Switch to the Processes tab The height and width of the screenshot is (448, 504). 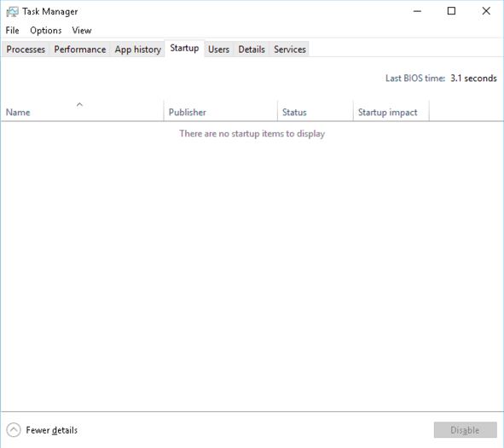pos(26,49)
